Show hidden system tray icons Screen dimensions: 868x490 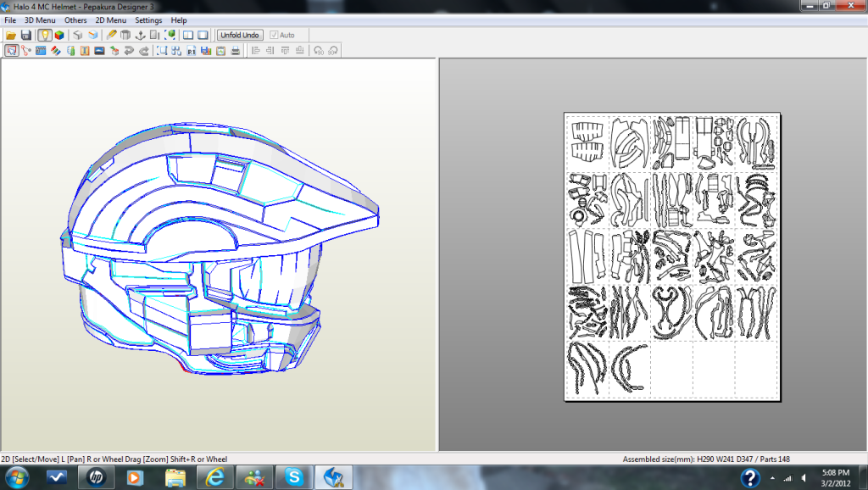pos(772,478)
